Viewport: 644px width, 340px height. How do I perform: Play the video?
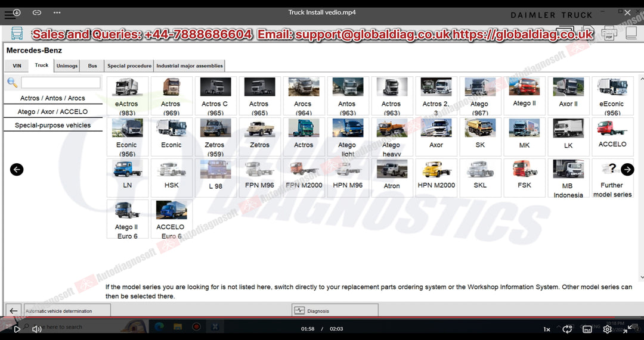[17, 329]
